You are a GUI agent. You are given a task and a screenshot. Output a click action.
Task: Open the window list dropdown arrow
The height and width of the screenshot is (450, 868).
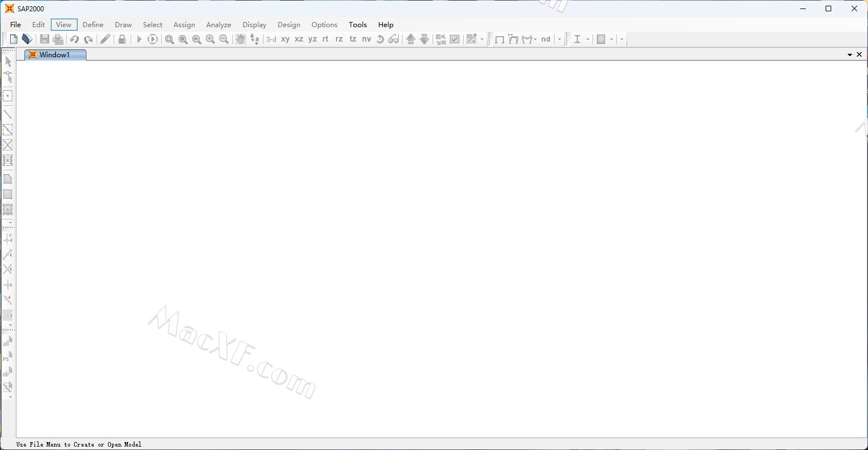point(849,55)
